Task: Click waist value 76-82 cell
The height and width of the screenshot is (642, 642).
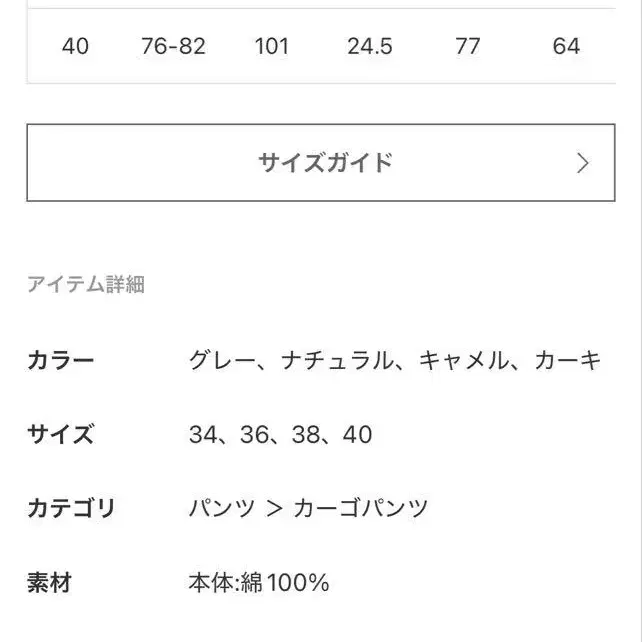Action: [173, 46]
